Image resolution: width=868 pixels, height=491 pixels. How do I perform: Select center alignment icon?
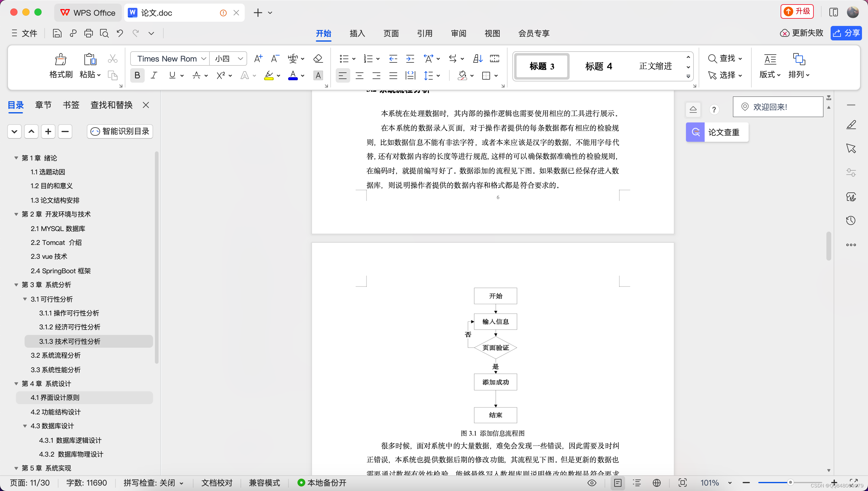pyautogui.click(x=360, y=75)
